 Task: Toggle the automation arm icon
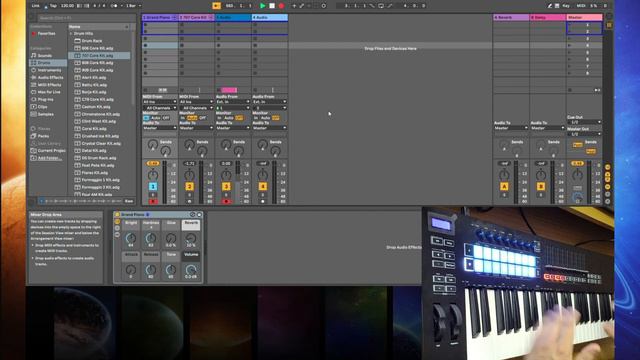coord(302,6)
